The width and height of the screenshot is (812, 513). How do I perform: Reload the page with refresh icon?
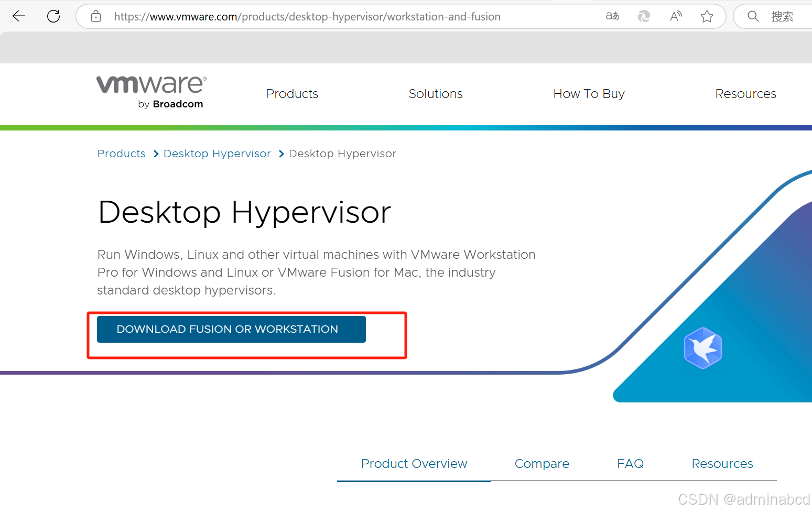53,16
